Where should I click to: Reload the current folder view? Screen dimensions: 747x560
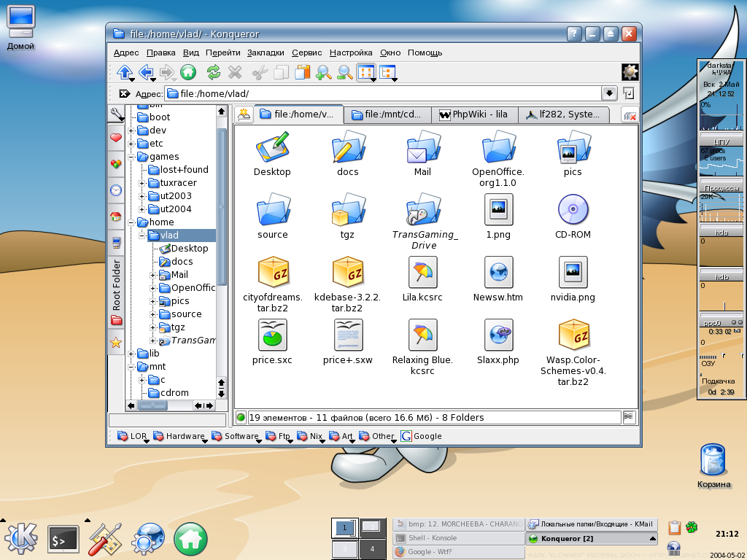pos(214,72)
